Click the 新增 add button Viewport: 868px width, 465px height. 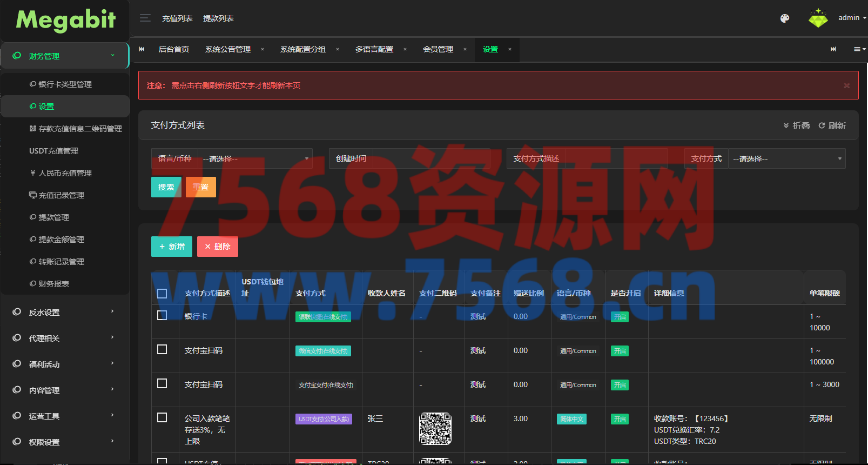coord(172,247)
